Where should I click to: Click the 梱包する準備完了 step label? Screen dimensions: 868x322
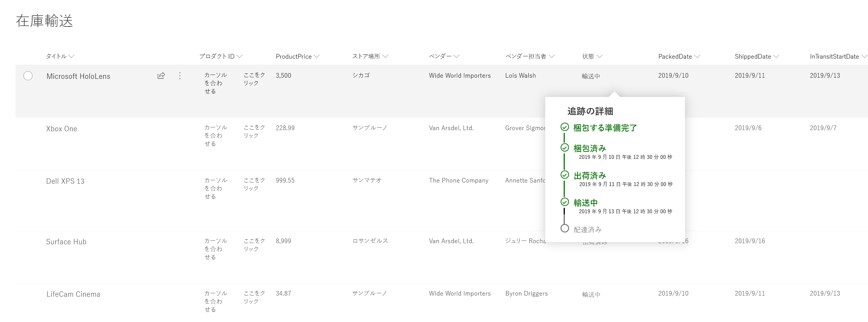pos(605,128)
